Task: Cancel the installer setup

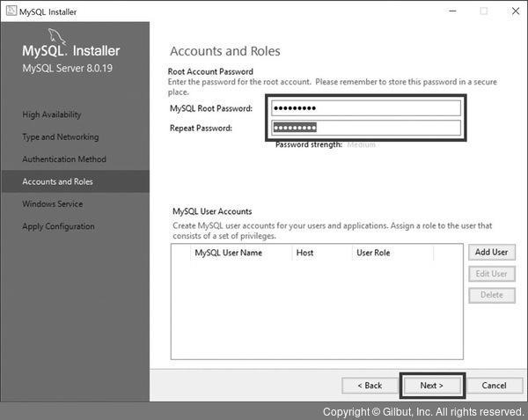Action: coord(495,386)
